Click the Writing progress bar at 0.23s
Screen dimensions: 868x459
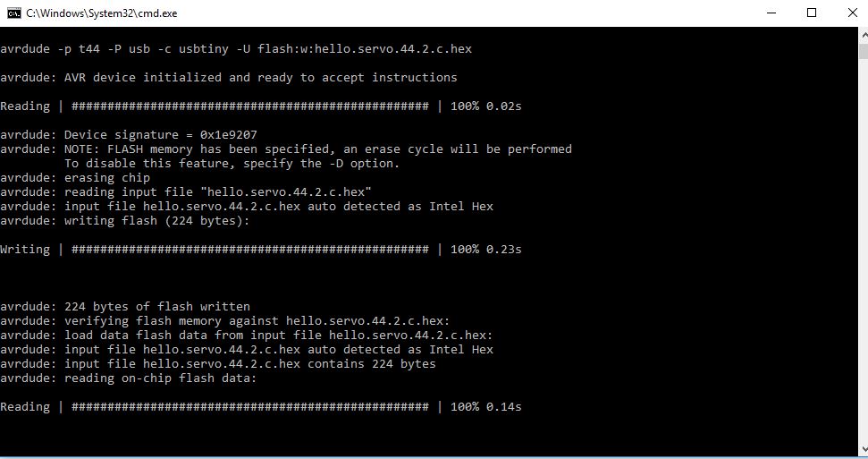tap(250, 249)
